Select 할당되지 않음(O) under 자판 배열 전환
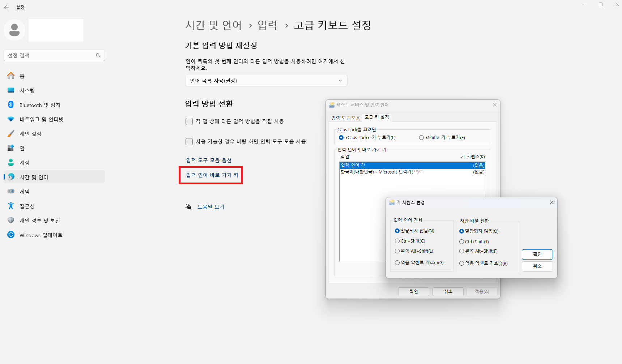This screenshot has height=364, width=622. pos(461,231)
